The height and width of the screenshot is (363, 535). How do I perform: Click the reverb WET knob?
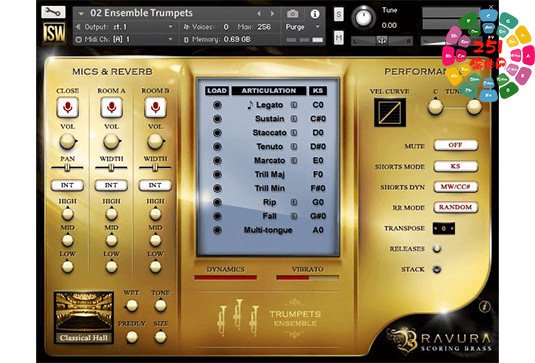point(131,306)
